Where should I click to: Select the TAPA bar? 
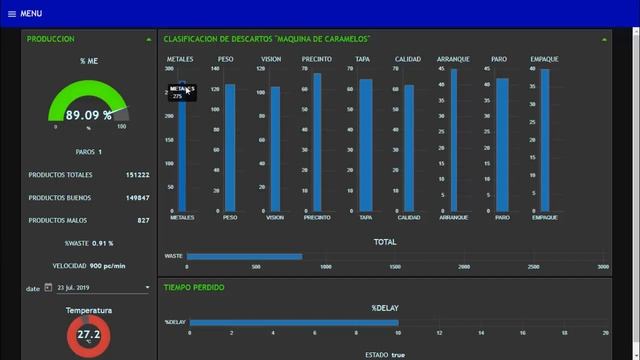(x=366, y=145)
